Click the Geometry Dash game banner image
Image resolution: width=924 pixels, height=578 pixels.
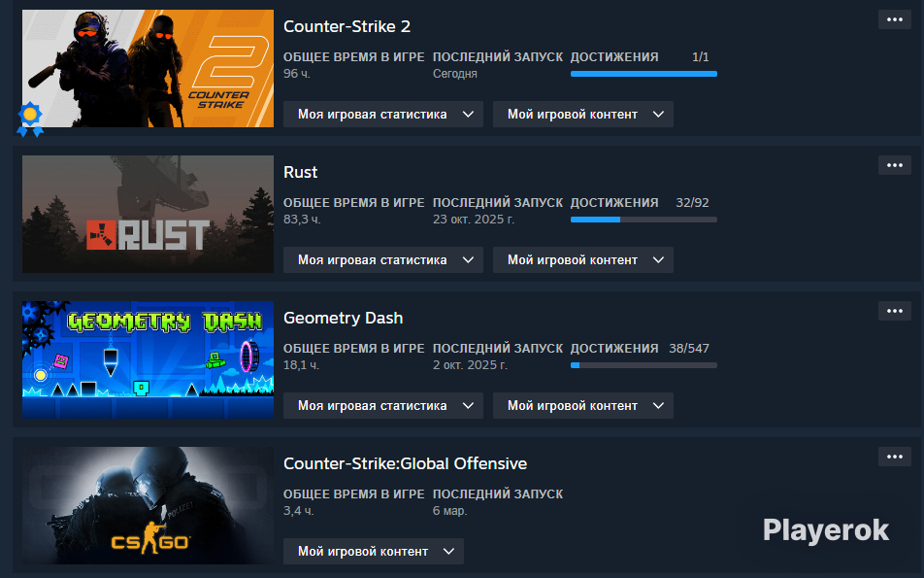point(148,359)
